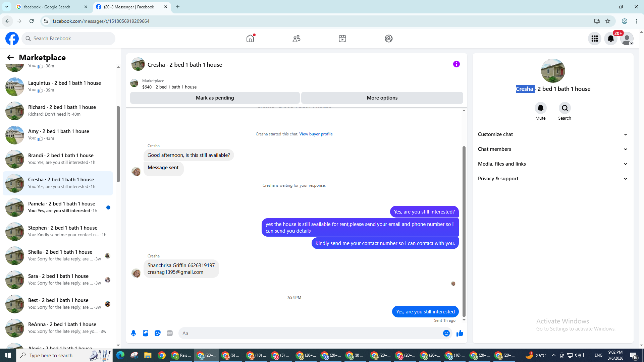
Task: Expand Media, files and links section
Action: tap(552, 164)
